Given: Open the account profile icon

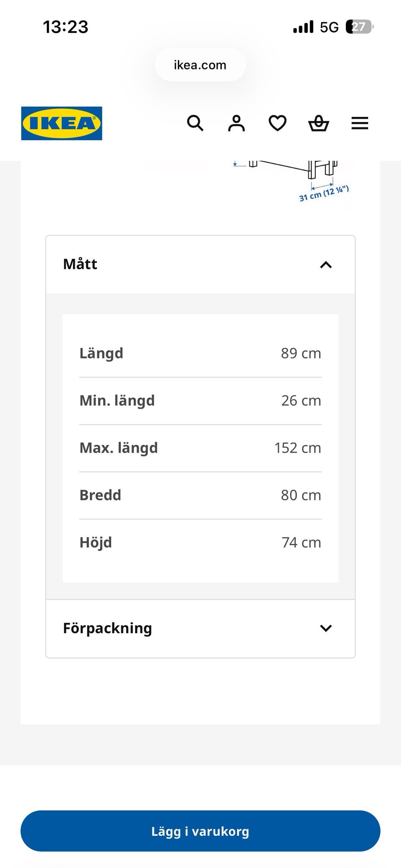Looking at the screenshot, I should pyautogui.click(x=236, y=123).
